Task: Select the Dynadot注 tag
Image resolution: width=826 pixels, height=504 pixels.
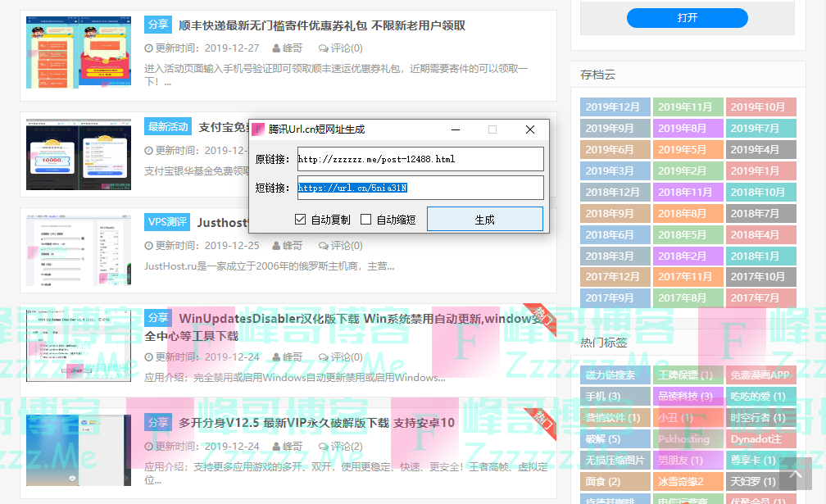Action: coord(760,438)
